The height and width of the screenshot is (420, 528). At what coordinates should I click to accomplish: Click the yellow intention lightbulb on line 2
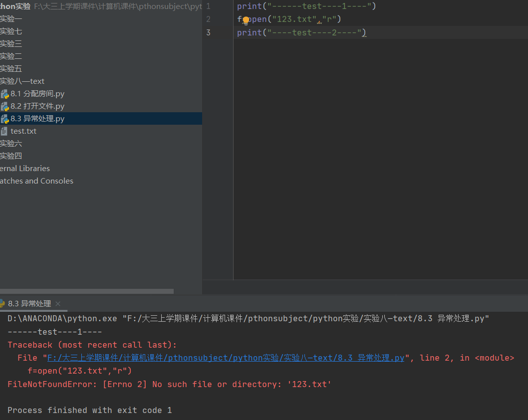pyautogui.click(x=246, y=20)
